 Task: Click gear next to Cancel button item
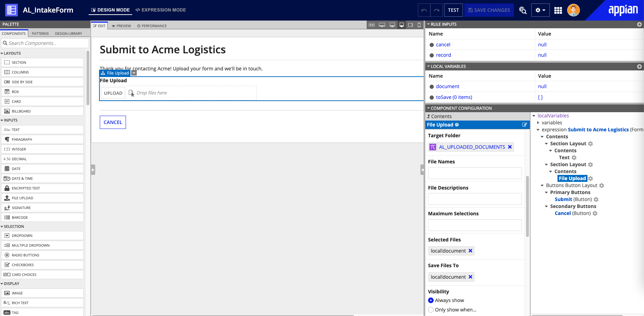(595, 213)
